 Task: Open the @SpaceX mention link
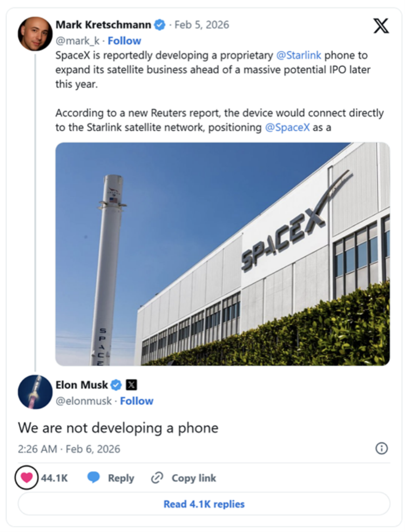click(288, 129)
